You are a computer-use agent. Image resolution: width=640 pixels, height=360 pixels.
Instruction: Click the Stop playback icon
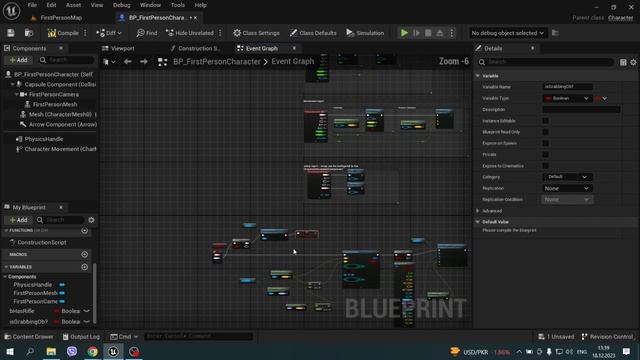tap(428, 33)
